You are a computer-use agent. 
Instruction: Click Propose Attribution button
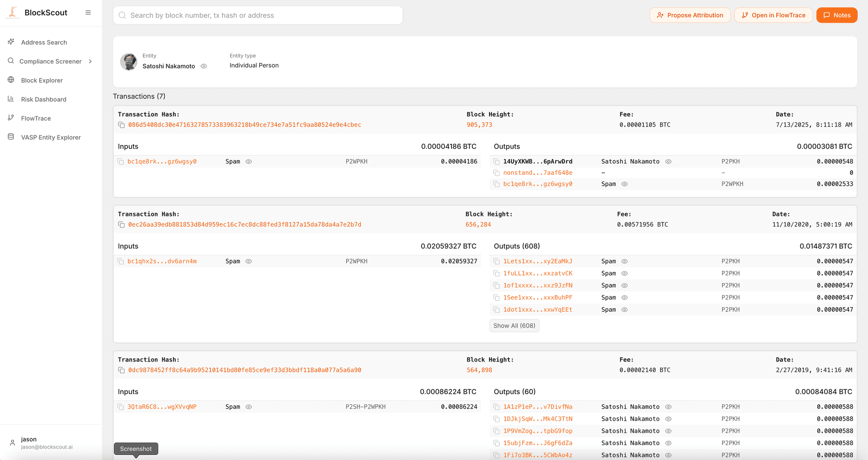(x=690, y=15)
